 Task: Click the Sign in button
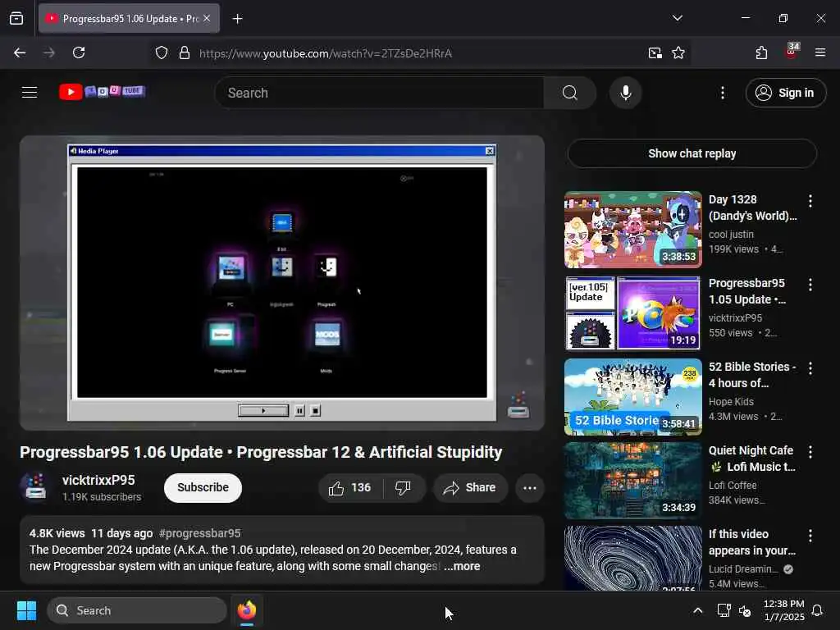click(786, 93)
